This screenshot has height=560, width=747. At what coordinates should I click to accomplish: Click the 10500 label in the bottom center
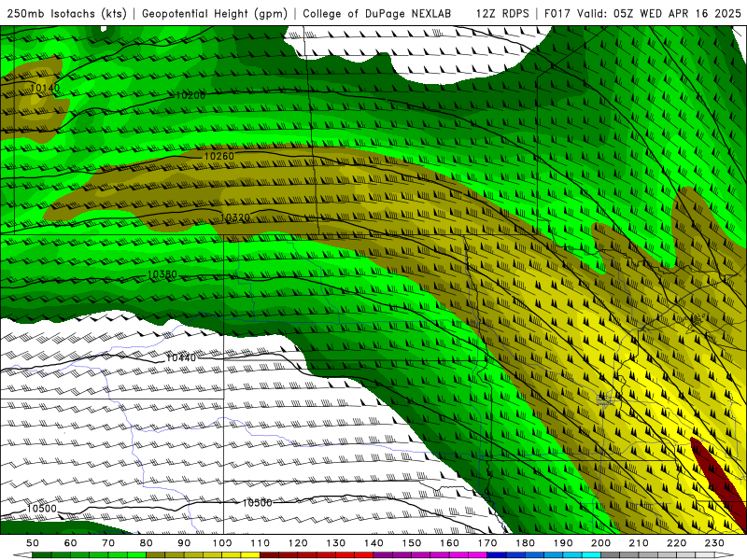[x=258, y=503]
